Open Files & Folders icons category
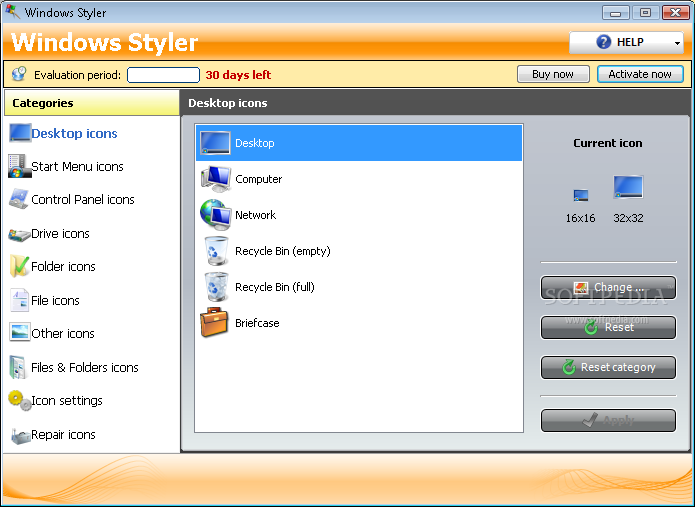Image resolution: width=695 pixels, height=507 pixels. 85,367
